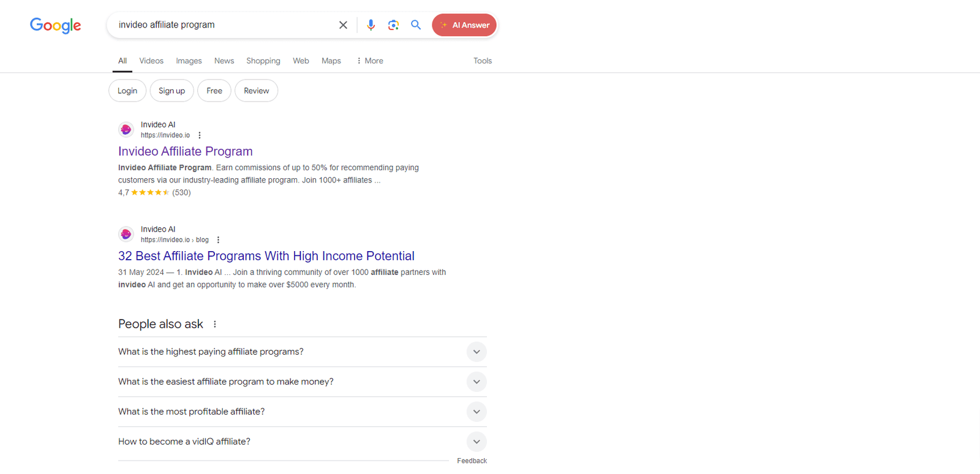Open 32 Best Affiliate Programs link
The width and height of the screenshot is (980, 474).
coord(266,256)
